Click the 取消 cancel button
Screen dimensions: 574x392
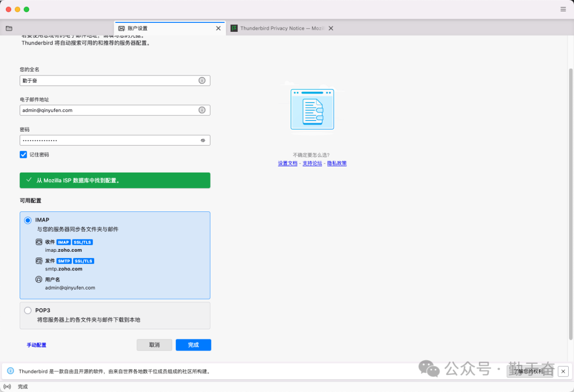[155, 345]
